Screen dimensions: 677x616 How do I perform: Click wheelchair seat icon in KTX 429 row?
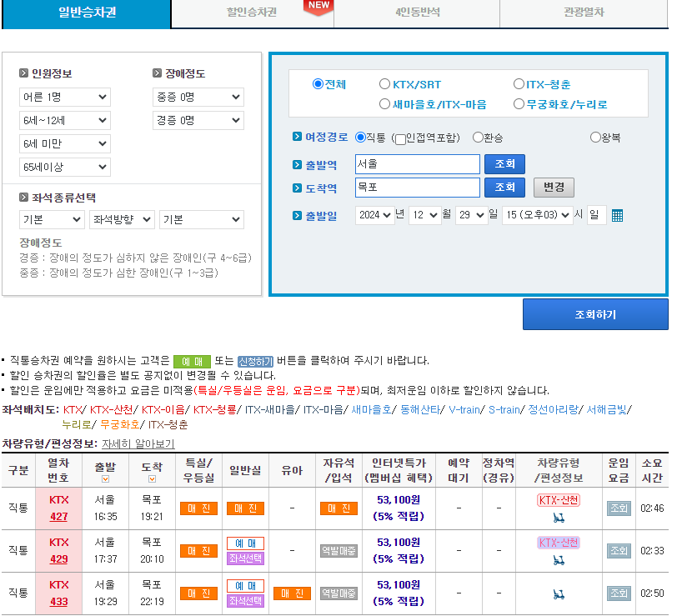click(559, 560)
